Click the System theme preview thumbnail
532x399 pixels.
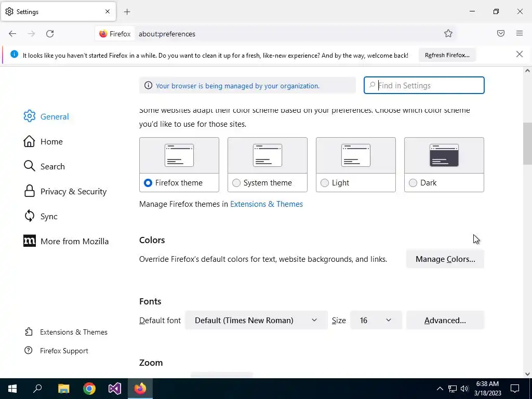click(x=268, y=155)
